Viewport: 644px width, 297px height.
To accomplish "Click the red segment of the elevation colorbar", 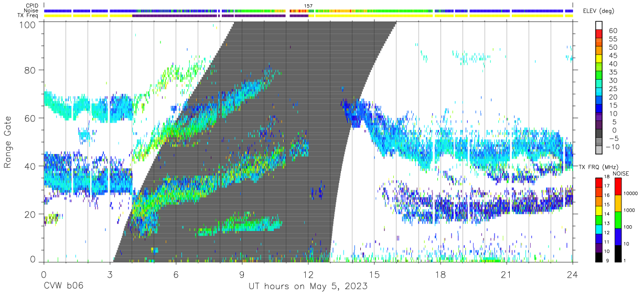I will (x=599, y=34).
